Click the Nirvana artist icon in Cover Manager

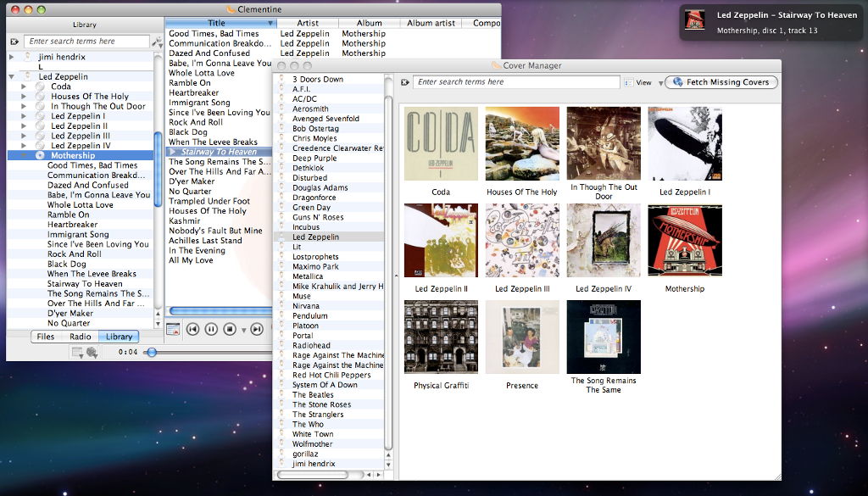[x=281, y=306]
